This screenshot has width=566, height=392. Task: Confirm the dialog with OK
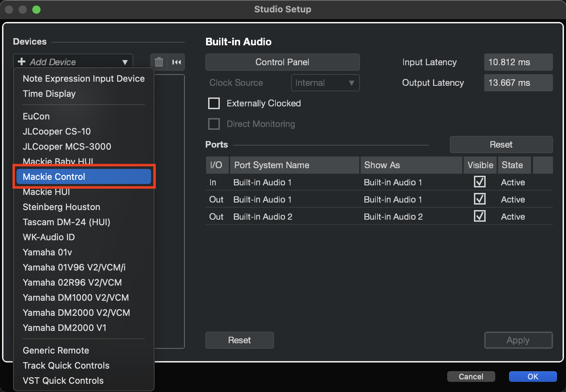(533, 377)
